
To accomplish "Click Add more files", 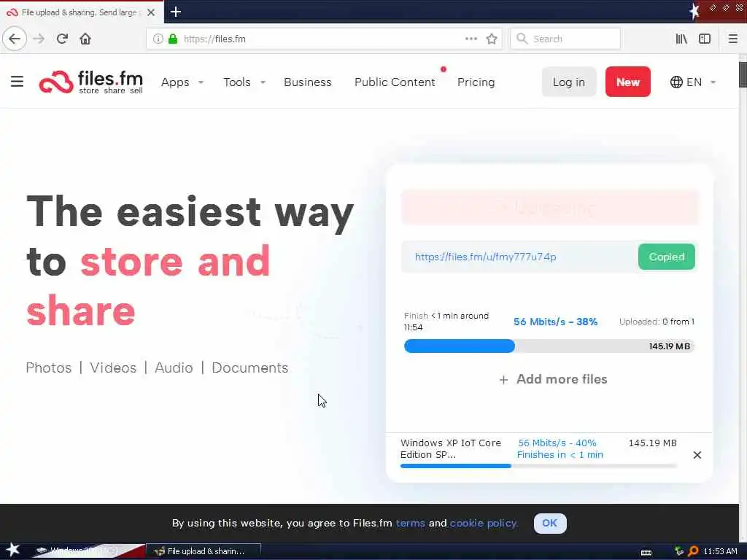I will (562, 379).
